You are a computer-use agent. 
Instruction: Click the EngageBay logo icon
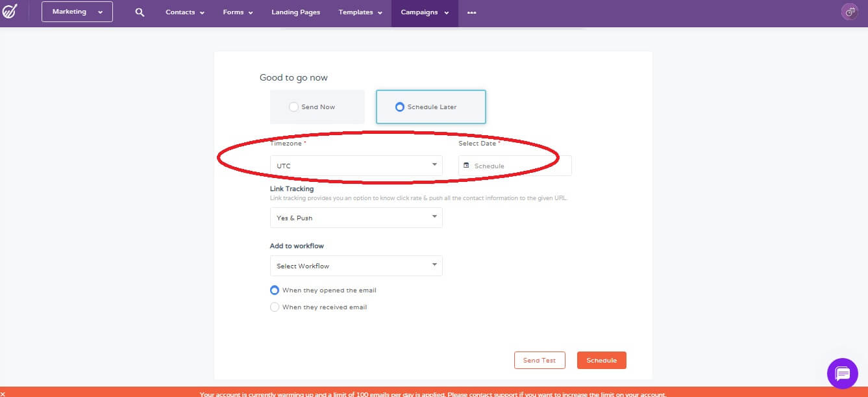(x=10, y=12)
